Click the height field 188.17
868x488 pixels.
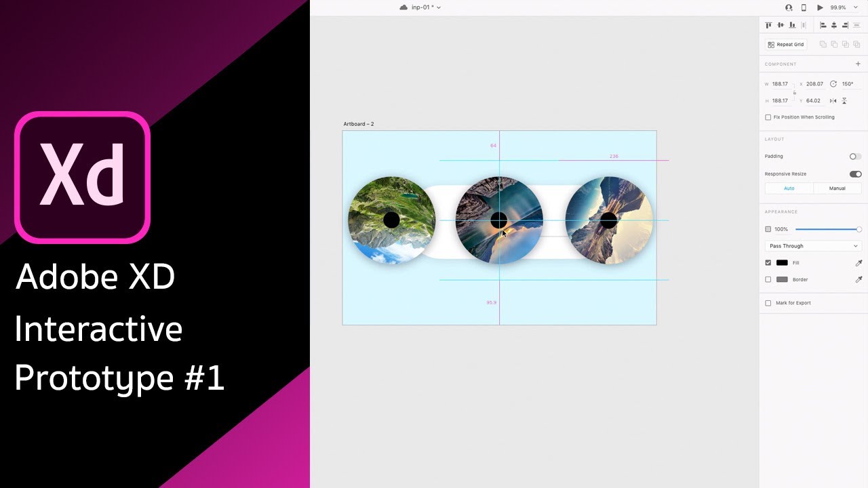coord(781,100)
